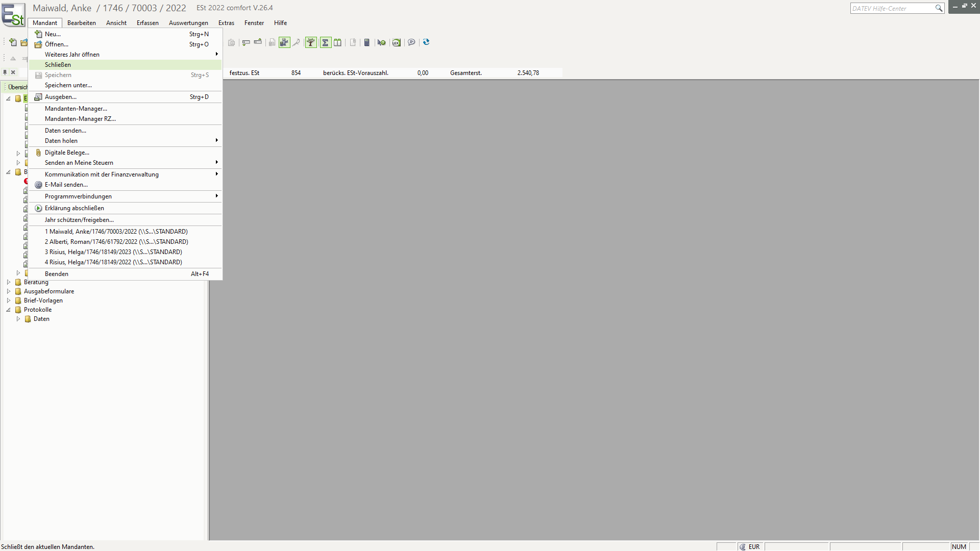Open the Auswertungen menu
980x551 pixels.
click(188, 23)
